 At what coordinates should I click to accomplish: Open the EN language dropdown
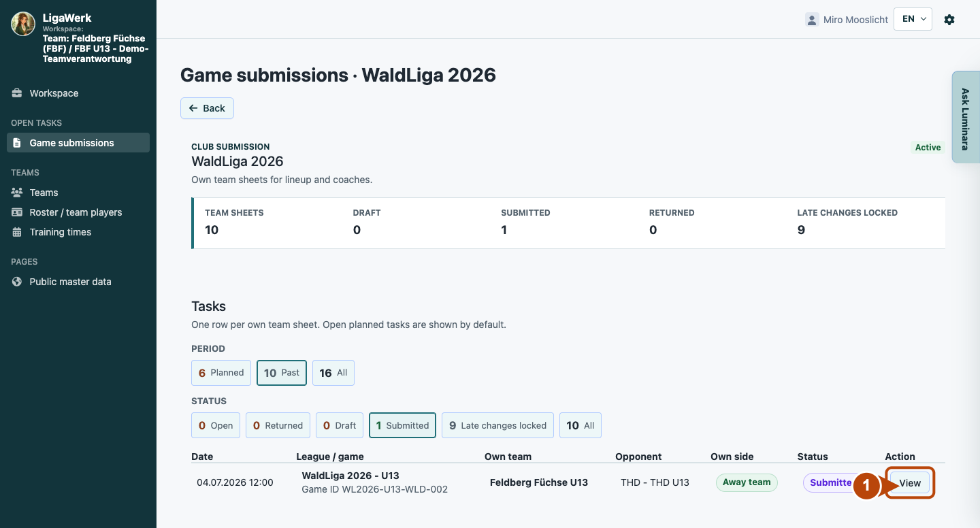pos(913,19)
